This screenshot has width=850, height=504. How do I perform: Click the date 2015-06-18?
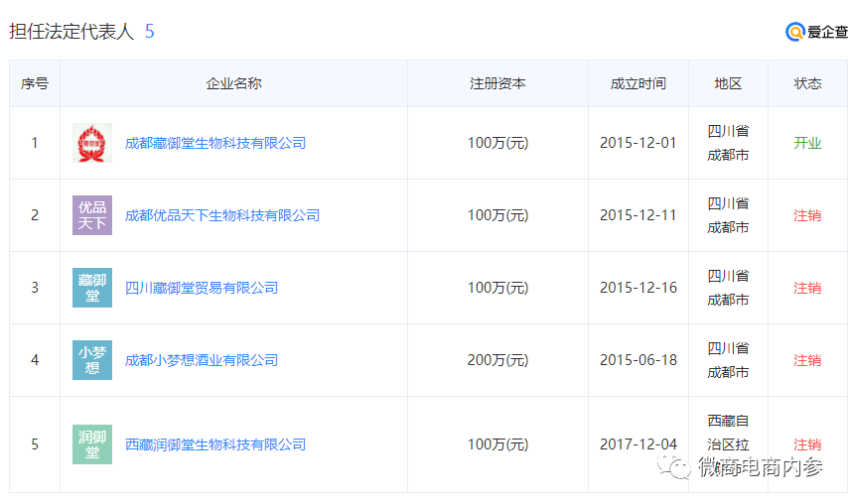(638, 360)
